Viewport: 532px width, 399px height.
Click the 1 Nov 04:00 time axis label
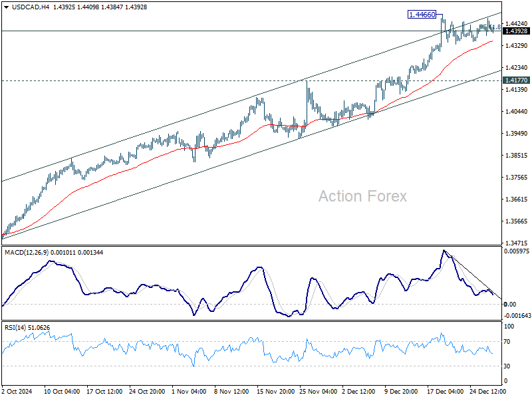pyautogui.click(x=189, y=391)
